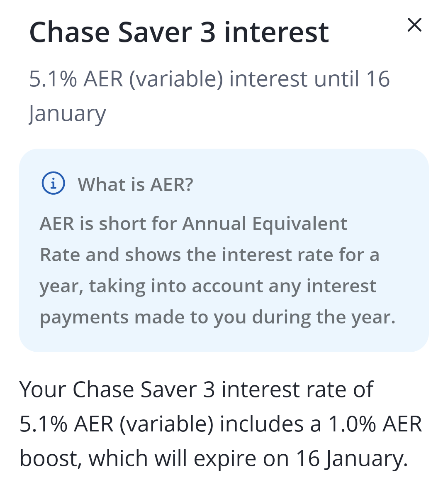Tap the lone 'January' subtitle line
This screenshot has height=485, width=448.
(x=67, y=113)
